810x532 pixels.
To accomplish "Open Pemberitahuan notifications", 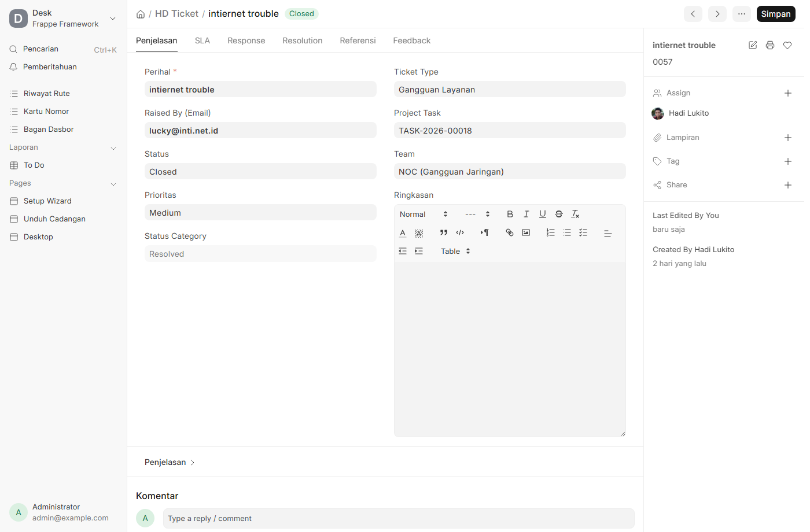I will [x=63, y=67].
